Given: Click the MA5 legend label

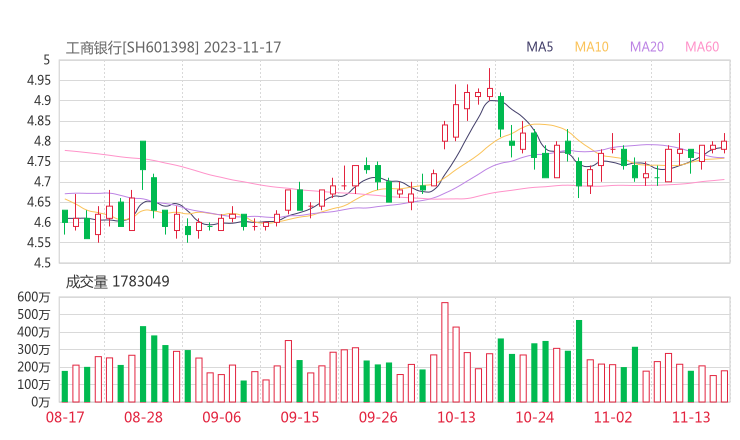Looking at the screenshot, I should click(539, 47).
